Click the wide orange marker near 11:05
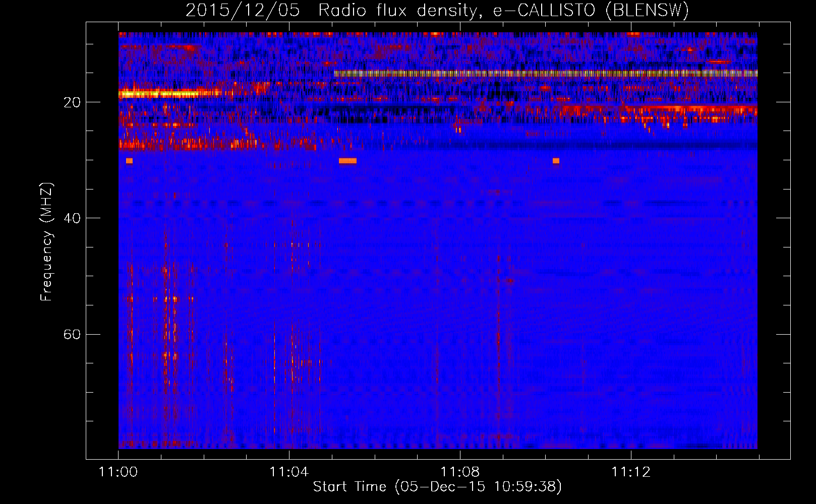Image resolution: width=816 pixels, height=504 pixels. coord(347,161)
